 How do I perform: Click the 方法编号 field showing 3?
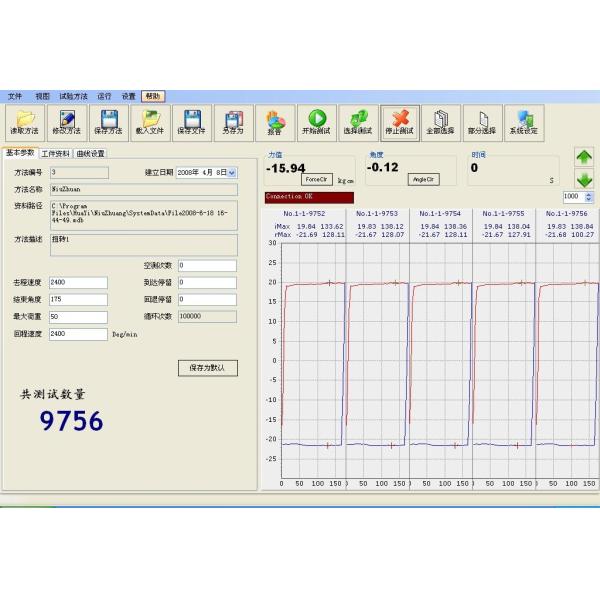[79, 173]
